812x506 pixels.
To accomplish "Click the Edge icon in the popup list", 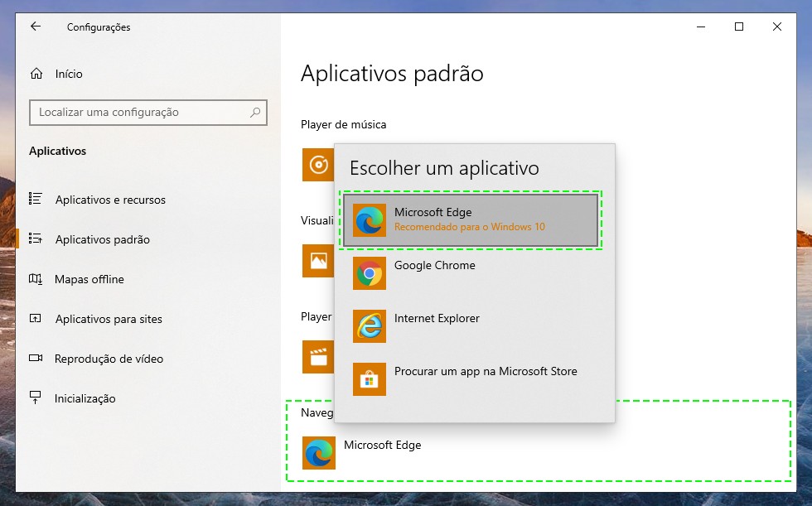I will click(x=370, y=220).
